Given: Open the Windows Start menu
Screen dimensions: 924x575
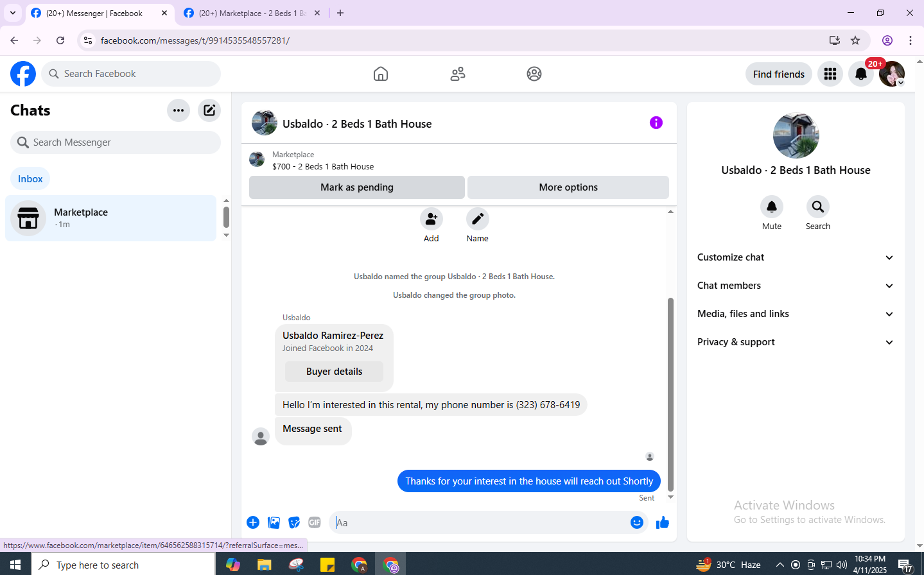Looking at the screenshot, I should pyautogui.click(x=15, y=565).
